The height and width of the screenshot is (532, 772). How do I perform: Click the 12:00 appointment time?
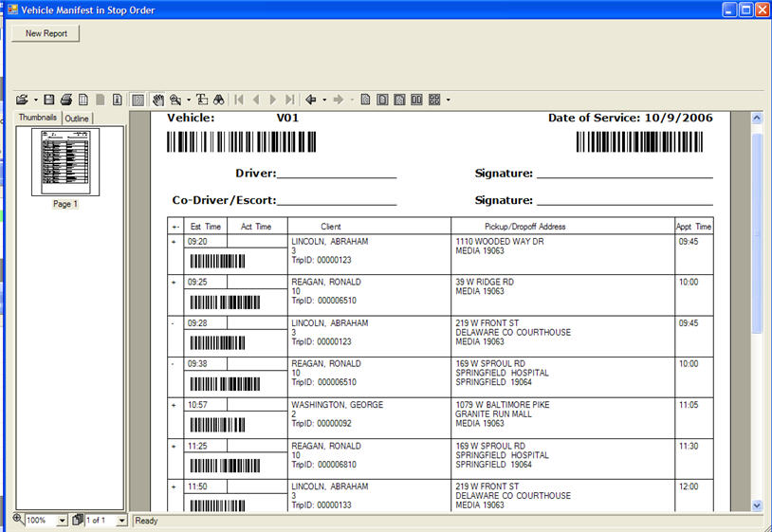tap(689, 486)
